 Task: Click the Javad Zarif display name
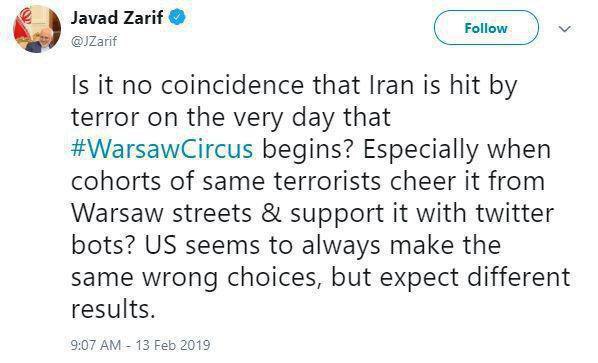point(117,18)
